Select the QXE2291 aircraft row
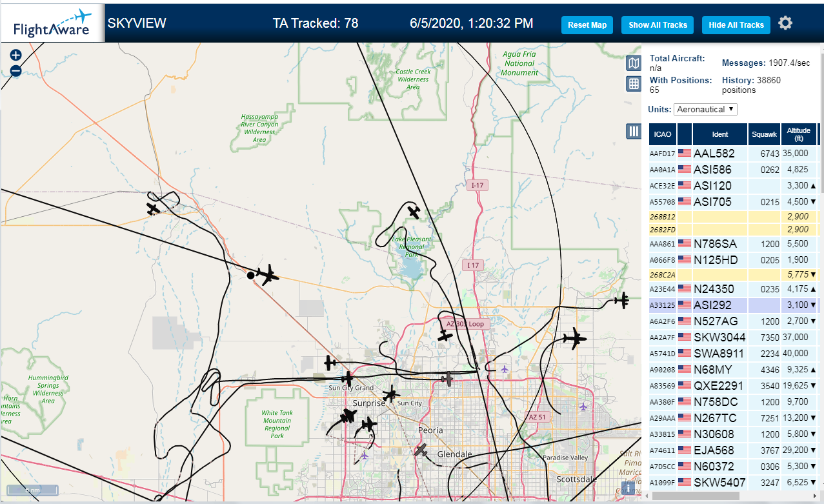824x504 pixels. (x=735, y=386)
